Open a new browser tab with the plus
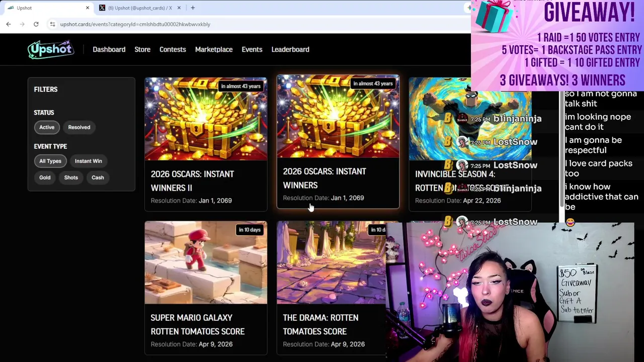The width and height of the screenshot is (644, 362). tap(193, 8)
